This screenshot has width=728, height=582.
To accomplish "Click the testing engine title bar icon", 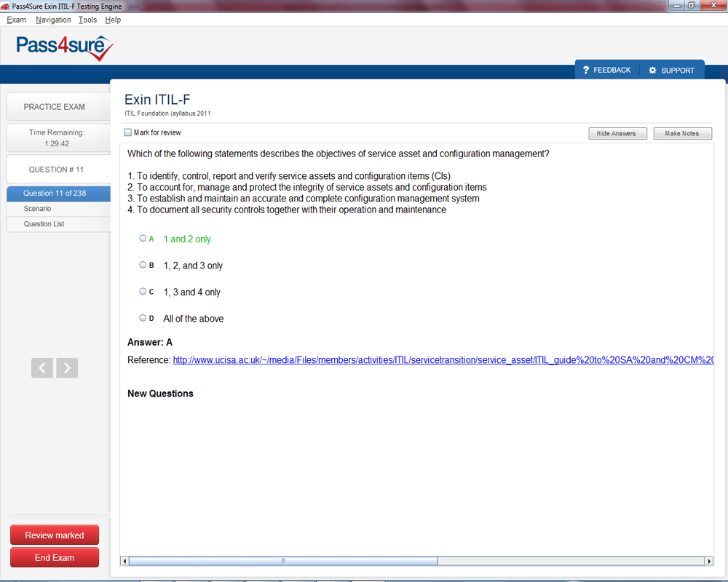I will pyautogui.click(x=5, y=7).
